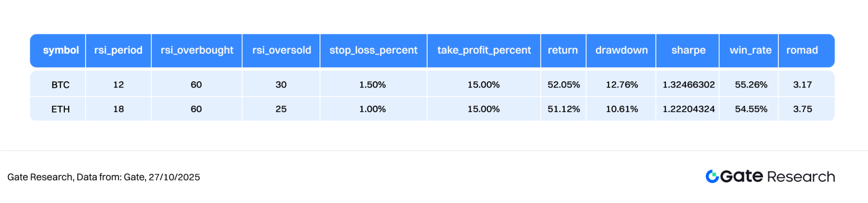The image size is (868, 203).
Task: Click the symbol column header
Action: [x=61, y=50]
